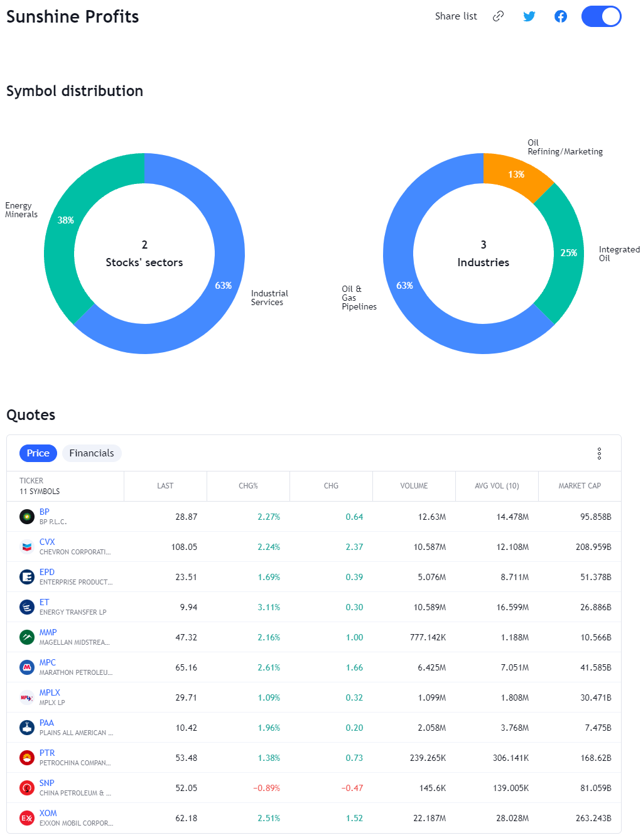Image resolution: width=643 pixels, height=840 pixels.
Task: Sort table by VOLUME column
Action: [x=414, y=486]
